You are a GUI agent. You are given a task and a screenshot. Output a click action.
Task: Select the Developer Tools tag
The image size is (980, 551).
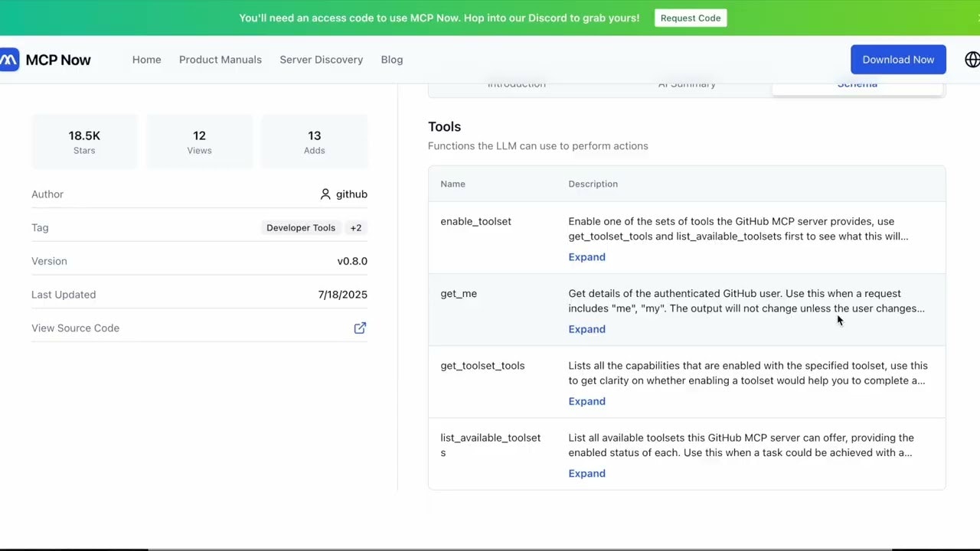point(301,228)
